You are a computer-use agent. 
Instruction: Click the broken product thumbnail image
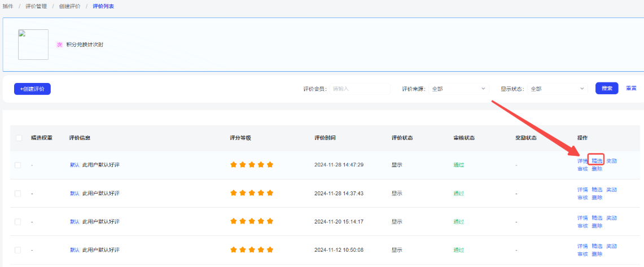33,45
